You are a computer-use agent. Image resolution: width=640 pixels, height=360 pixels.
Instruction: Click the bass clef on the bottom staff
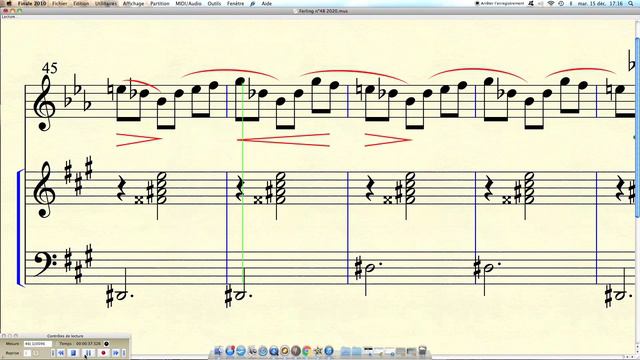coord(45,264)
